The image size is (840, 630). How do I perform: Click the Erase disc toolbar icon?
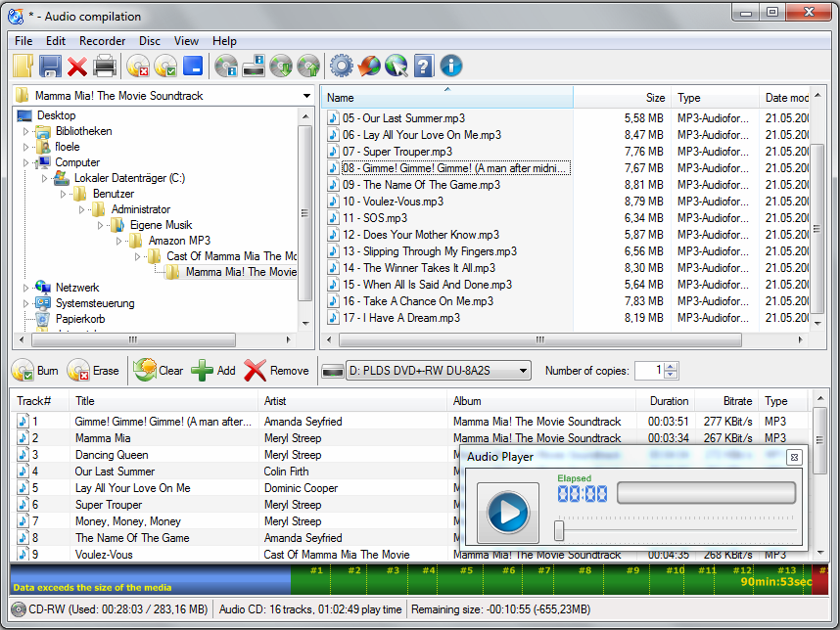140,66
